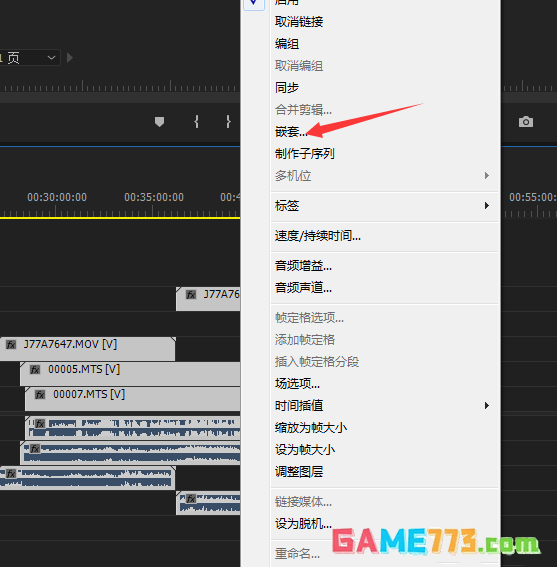557x567 pixels.
Task: Open the page dropdown selector
Action: point(30,58)
